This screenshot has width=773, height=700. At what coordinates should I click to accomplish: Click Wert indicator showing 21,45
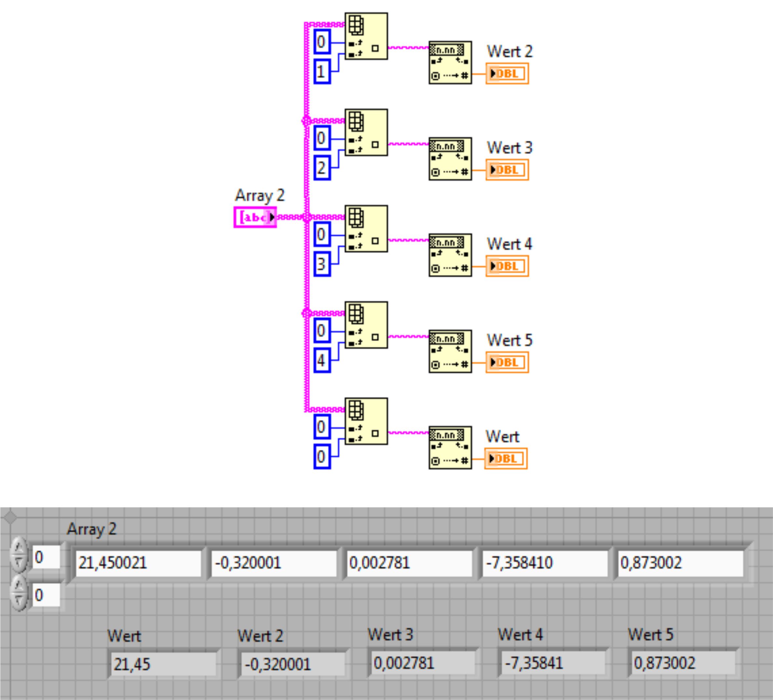163,664
